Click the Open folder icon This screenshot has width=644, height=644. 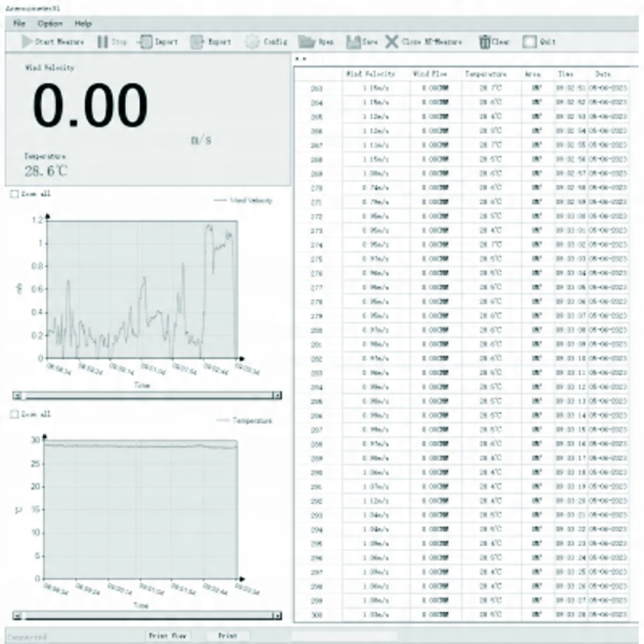[x=307, y=41]
